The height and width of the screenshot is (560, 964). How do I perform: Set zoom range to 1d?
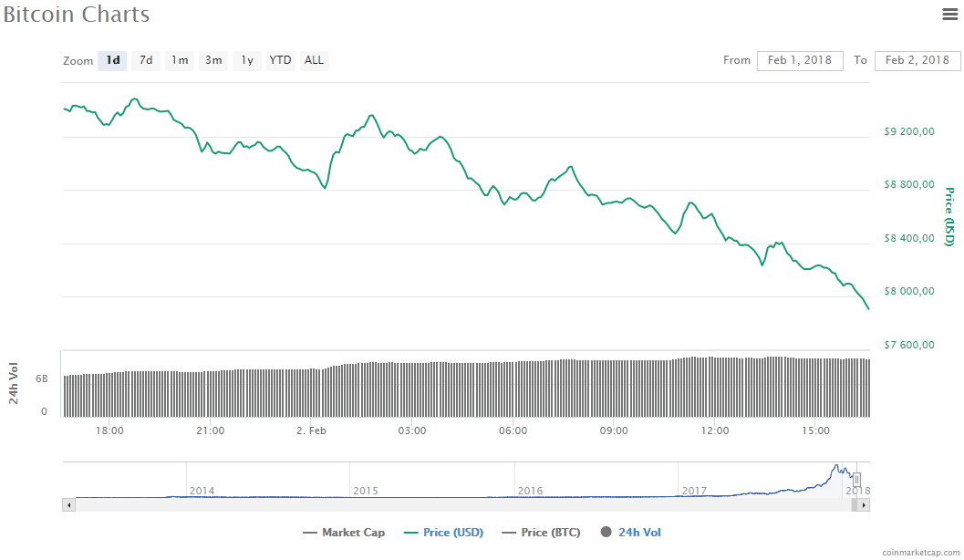coord(112,61)
